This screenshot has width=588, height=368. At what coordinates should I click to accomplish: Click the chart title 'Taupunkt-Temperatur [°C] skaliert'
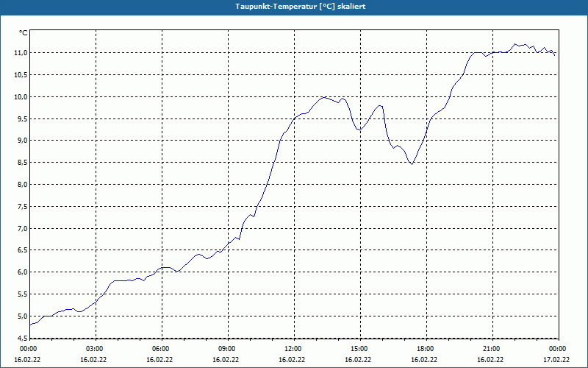(x=301, y=7)
